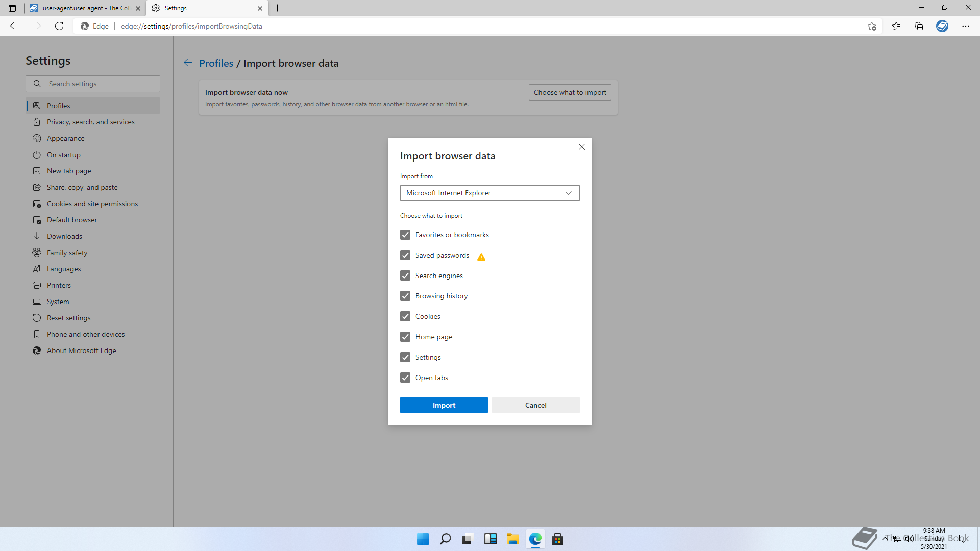Open Share, copy, and paste settings
The image size is (980, 551).
point(93,187)
